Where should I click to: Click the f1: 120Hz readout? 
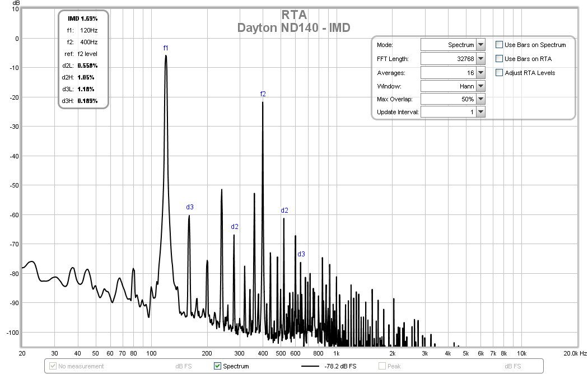click(82, 30)
